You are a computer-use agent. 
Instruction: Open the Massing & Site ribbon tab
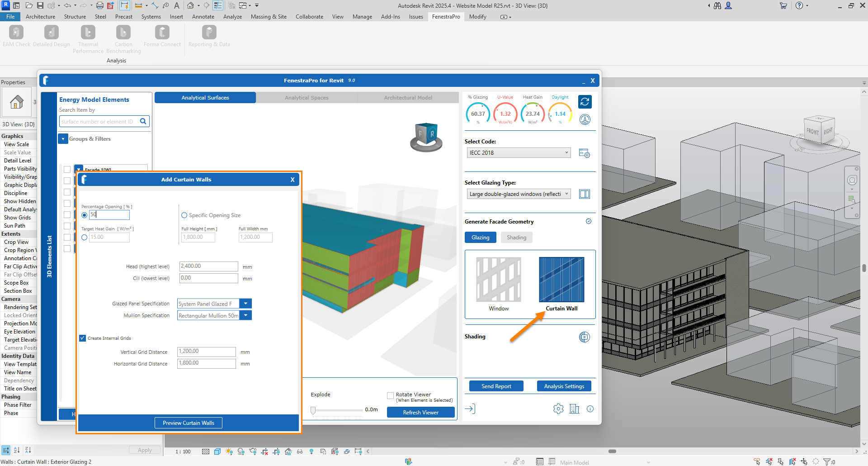269,17
